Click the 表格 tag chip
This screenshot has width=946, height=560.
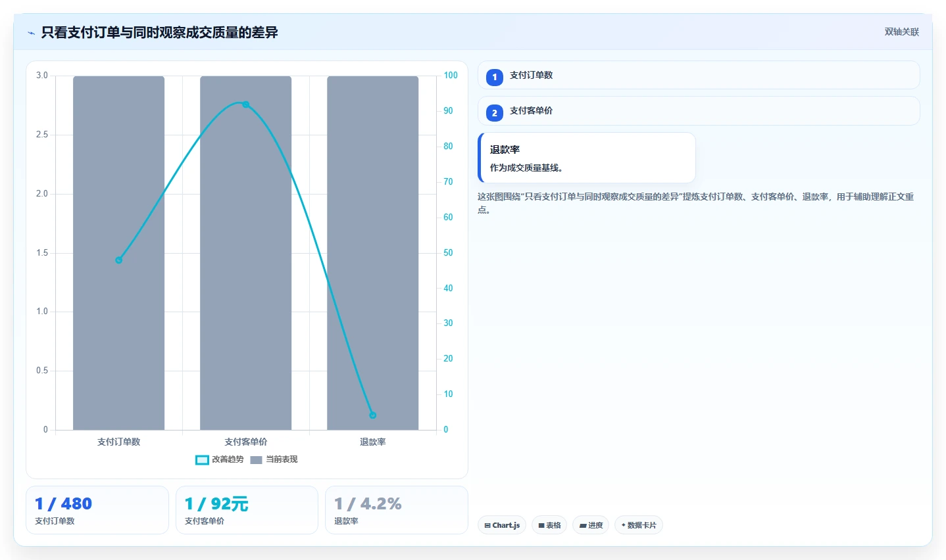click(x=549, y=525)
